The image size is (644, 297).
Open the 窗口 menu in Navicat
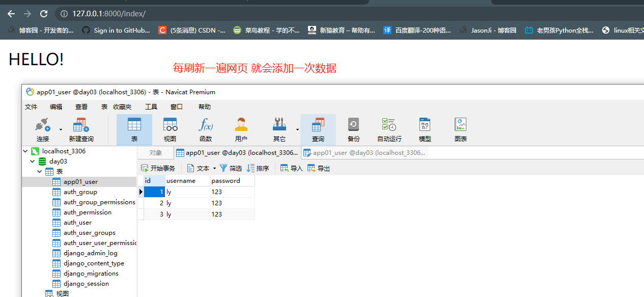(x=177, y=107)
